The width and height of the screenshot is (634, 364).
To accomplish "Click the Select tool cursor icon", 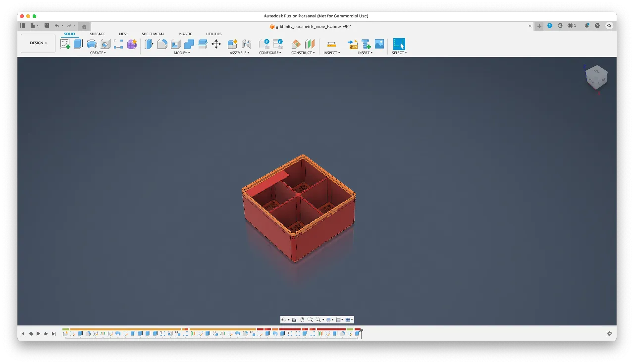I will [x=399, y=44].
